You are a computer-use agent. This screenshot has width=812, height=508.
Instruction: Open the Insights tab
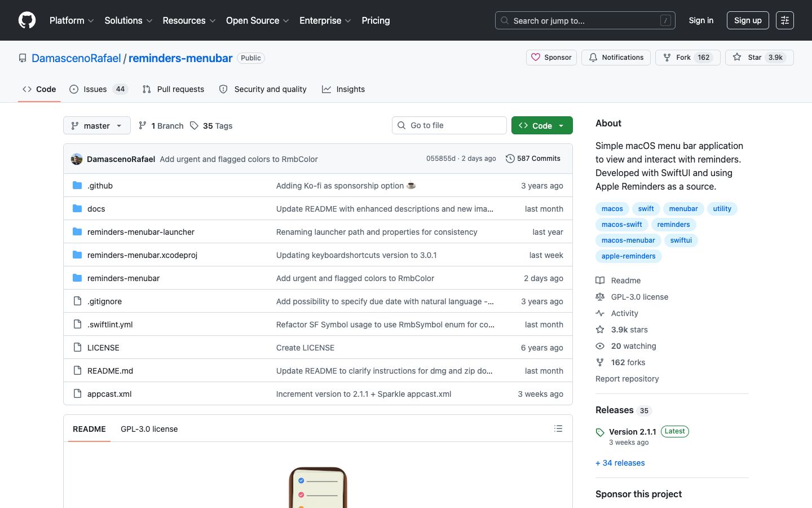(x=343, y=89)
